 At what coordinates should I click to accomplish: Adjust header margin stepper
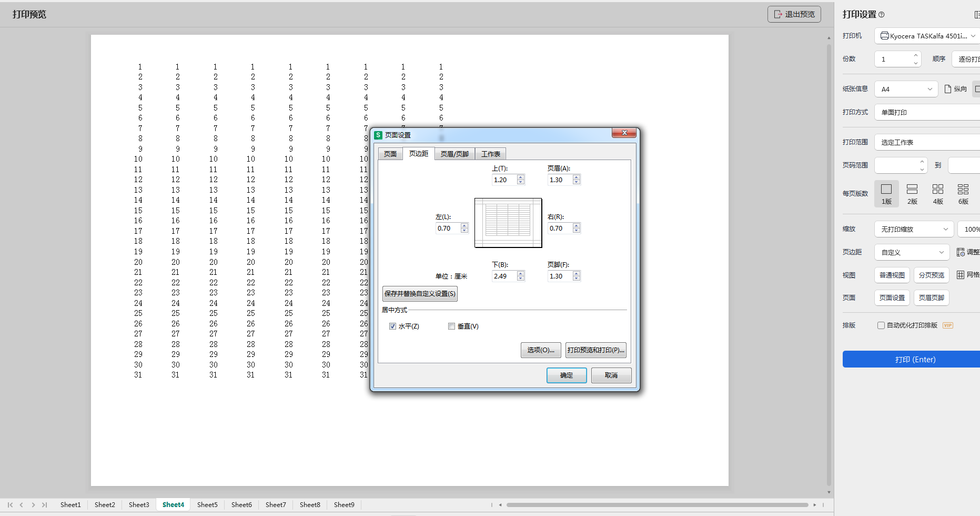[577, 180]
